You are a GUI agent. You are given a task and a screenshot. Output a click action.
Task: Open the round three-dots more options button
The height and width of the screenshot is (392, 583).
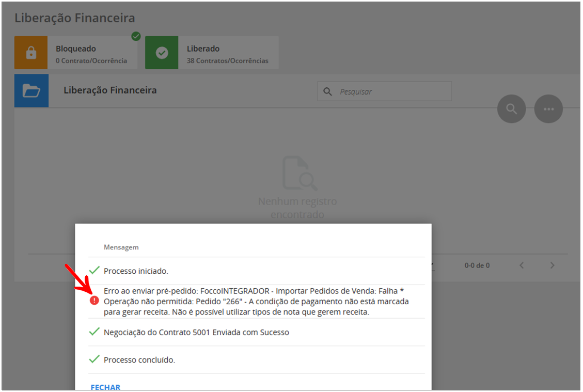[548, 109]
